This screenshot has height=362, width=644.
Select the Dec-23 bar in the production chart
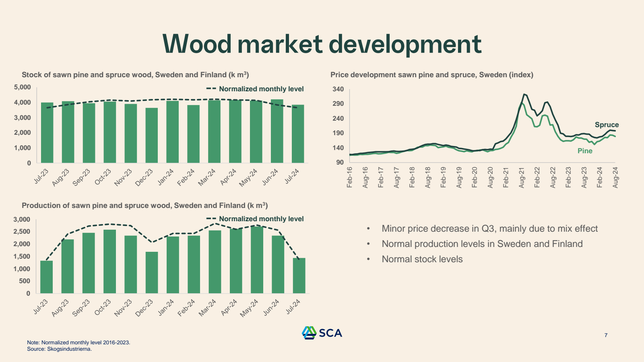[152, 273]
